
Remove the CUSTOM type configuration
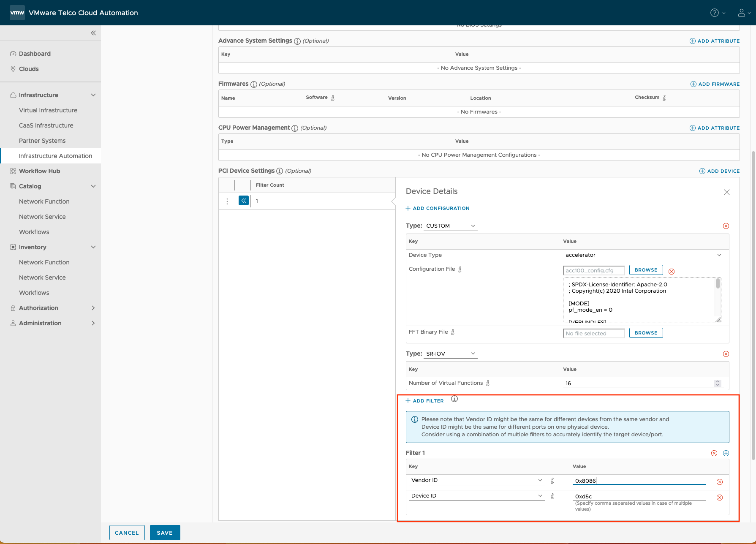726,226
